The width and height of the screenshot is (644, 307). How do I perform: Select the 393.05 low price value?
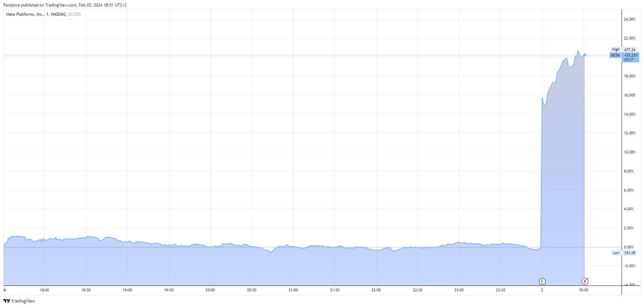[630, 253]
